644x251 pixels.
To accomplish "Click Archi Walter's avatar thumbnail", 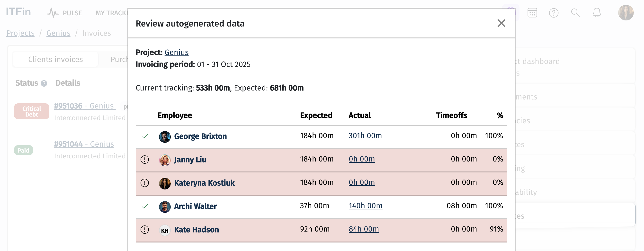I will tap(165, 207).
